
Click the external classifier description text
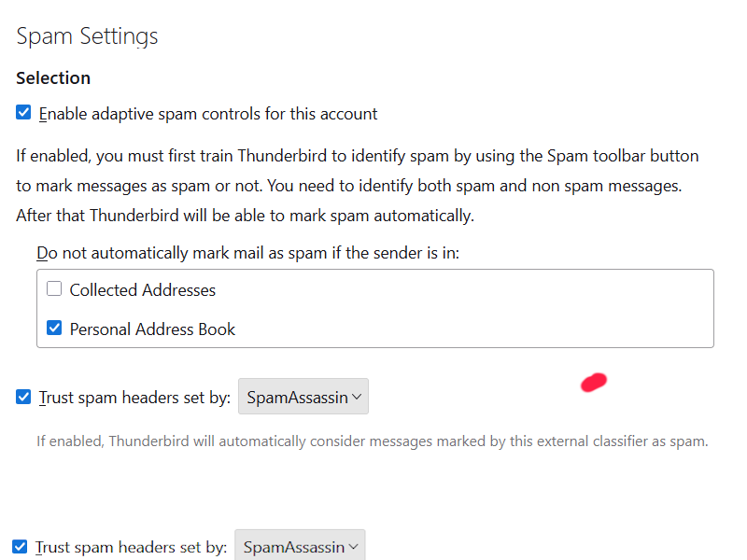(x=372, y=441)
